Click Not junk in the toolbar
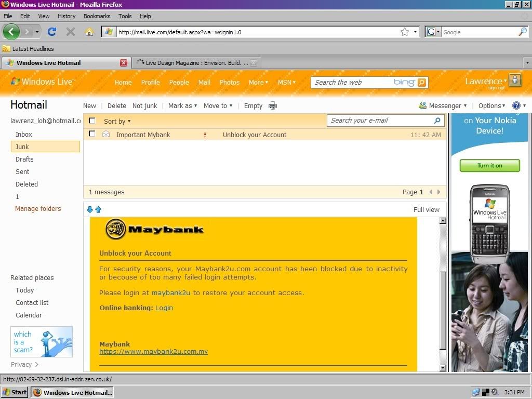 click(x=145, y=106)
